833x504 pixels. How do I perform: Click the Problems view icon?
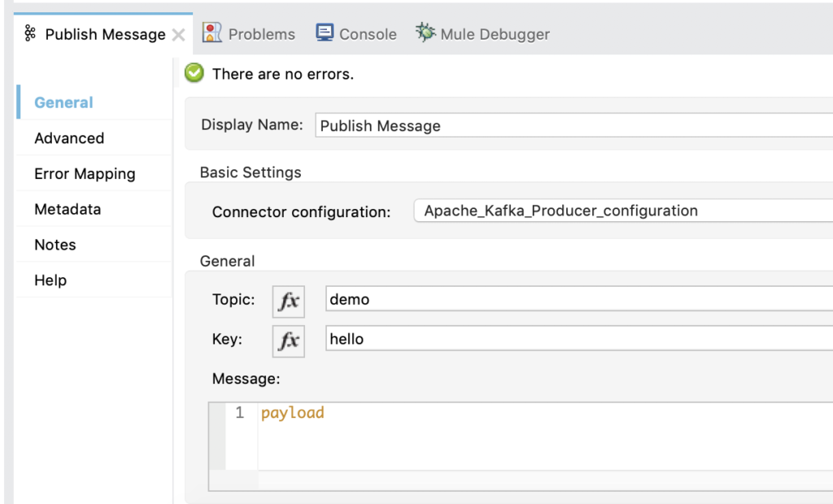pyautogui.click(x=212, y=33)
